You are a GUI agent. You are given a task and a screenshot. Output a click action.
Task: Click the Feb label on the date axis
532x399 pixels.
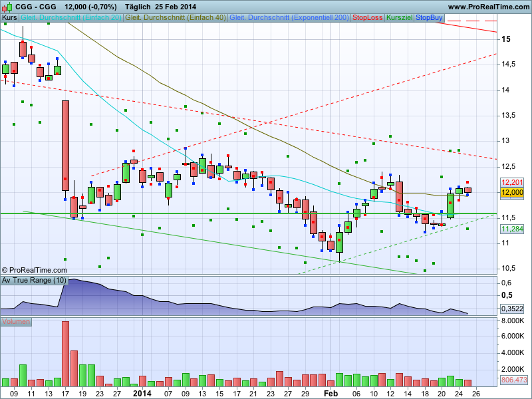[x=331, y=394]
